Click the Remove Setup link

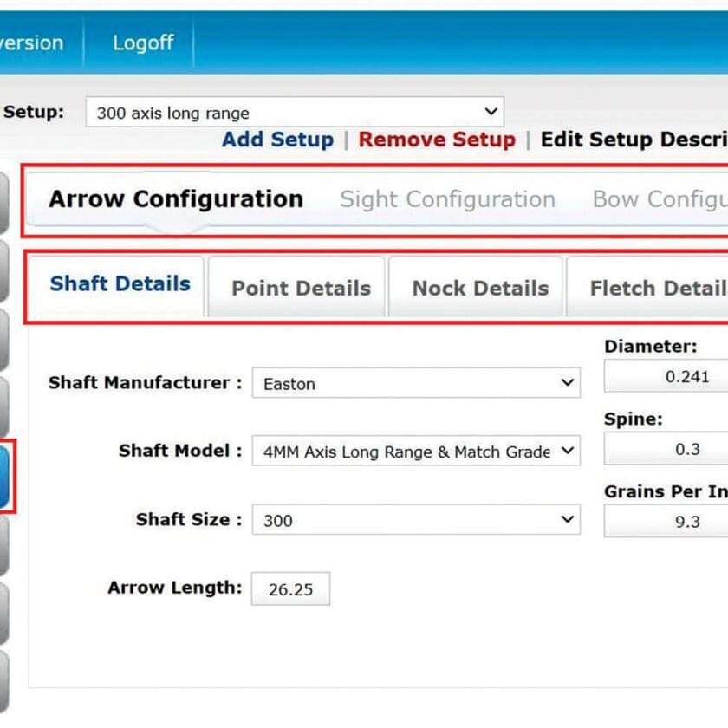437,140
